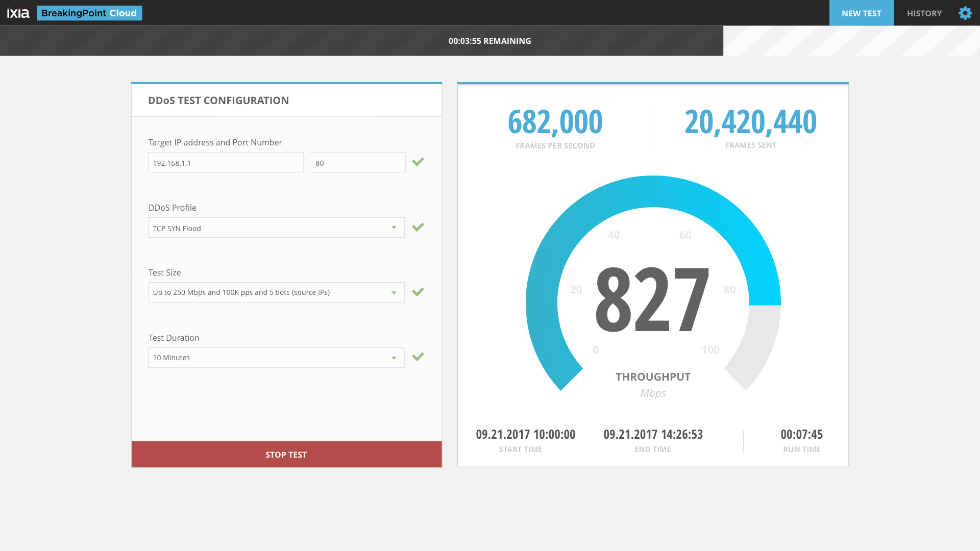This screenshot has height=551, width=980.
Task: Switch to the NEW TEST tab
Action: [861, 13]
